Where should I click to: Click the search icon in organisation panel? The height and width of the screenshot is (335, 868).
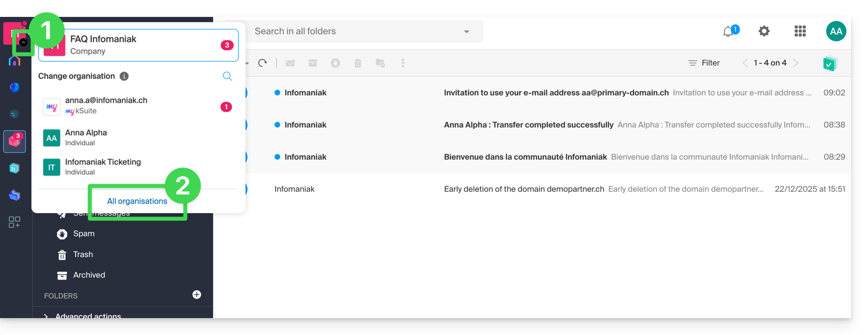[227, 76]
